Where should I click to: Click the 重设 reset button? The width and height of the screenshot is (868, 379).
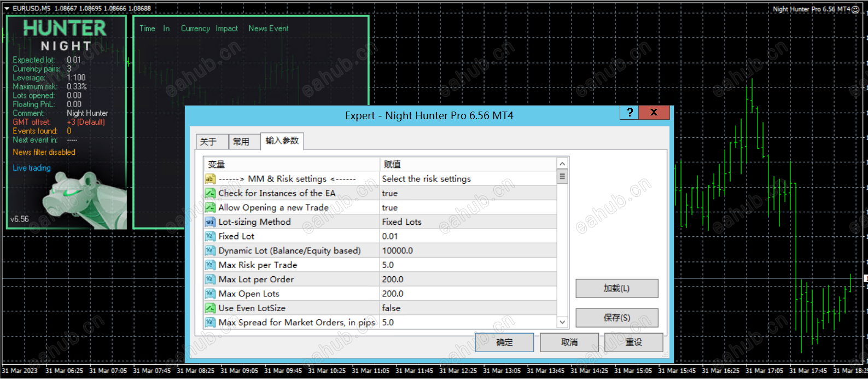click(634, 342)
